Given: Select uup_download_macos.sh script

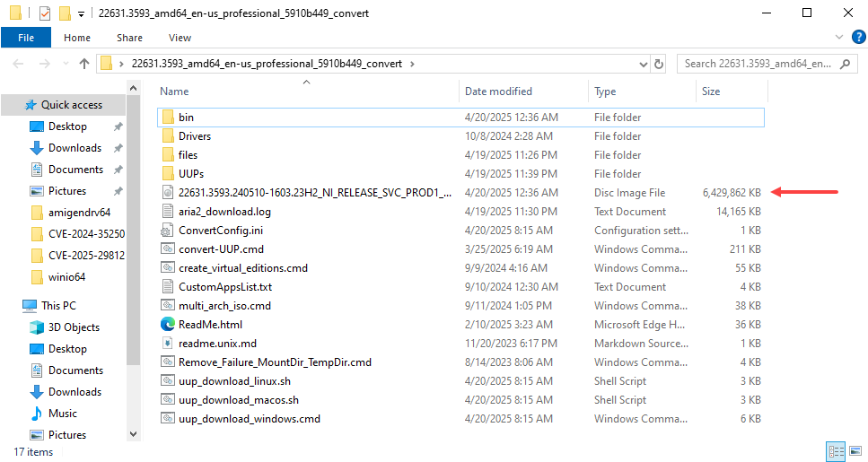Looking at the screenshot, I should [460, 399].
